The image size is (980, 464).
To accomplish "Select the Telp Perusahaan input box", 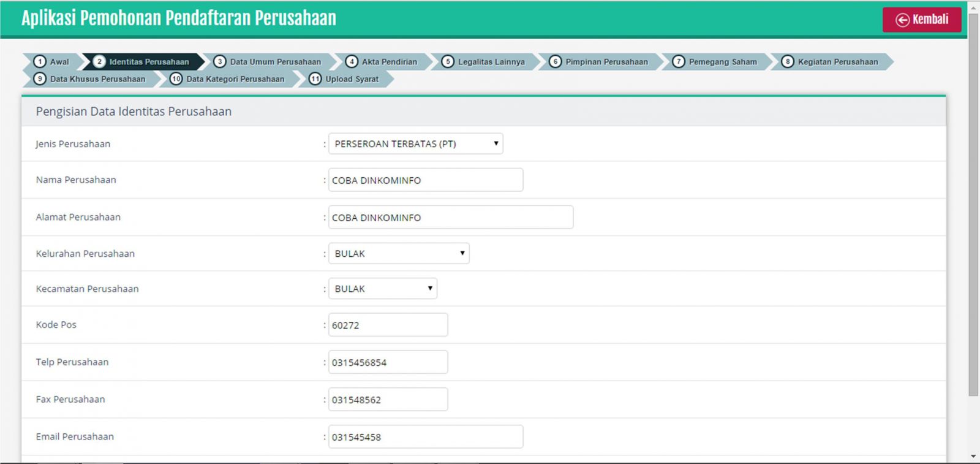I will tap(388, 362).
